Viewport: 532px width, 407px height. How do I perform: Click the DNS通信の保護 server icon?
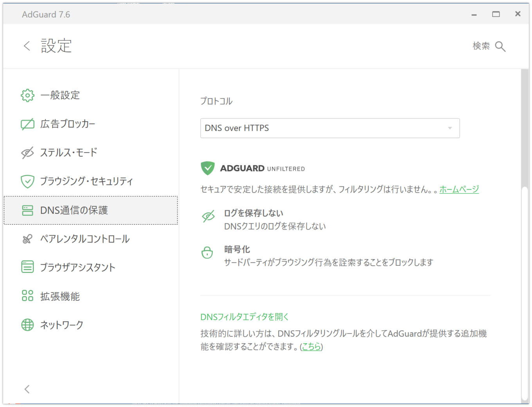pos(27,210)
